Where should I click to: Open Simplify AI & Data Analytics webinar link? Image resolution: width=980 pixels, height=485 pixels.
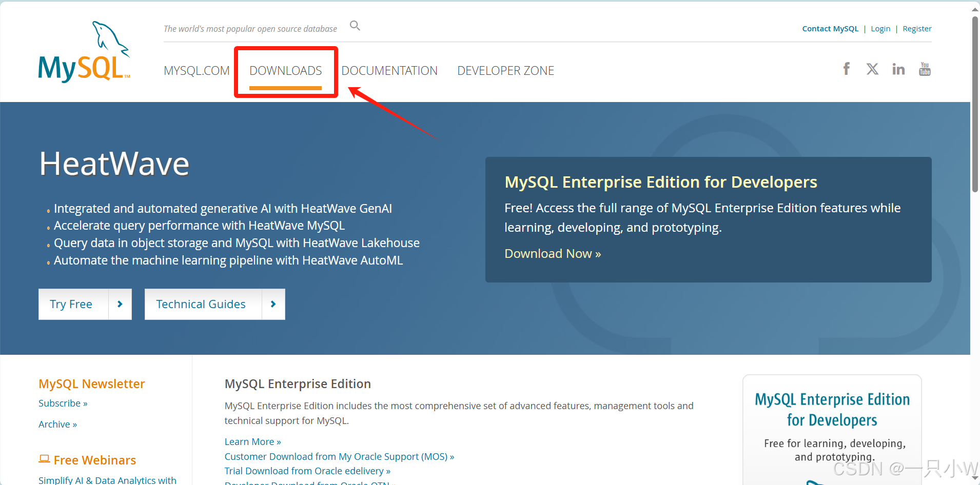point(107,480)
